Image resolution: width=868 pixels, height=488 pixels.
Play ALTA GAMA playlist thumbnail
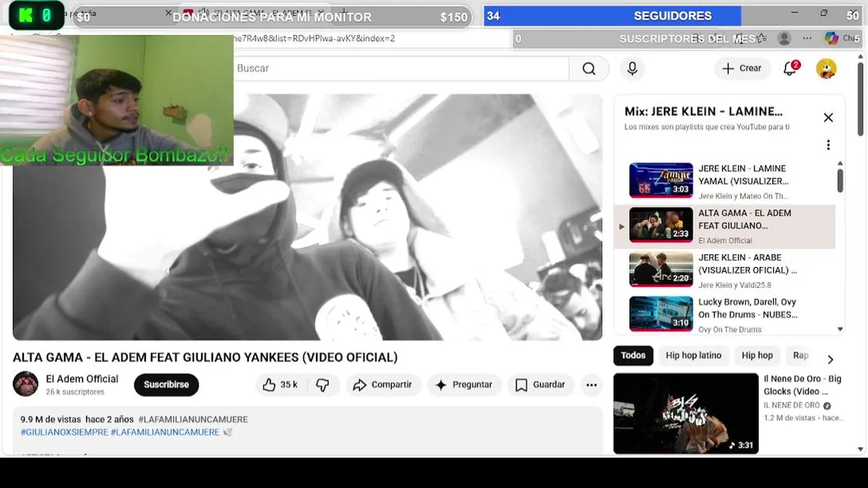point(661,225)
